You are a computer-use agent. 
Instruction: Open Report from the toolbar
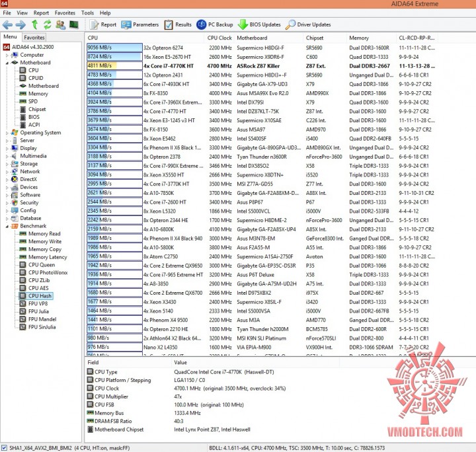[103, 24]
